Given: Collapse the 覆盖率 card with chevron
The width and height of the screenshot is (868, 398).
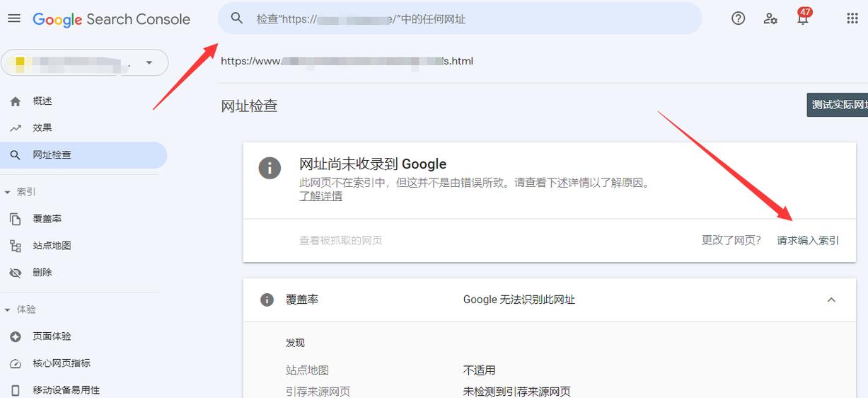Looking at the screenshot, I should coord(831,300).
